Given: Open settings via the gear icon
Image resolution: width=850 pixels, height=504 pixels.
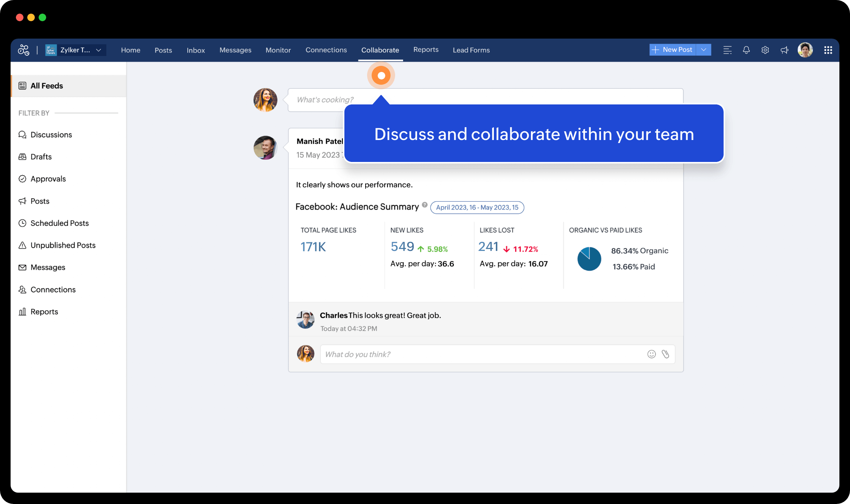Looking at the screenshot, I should point(765,50).
